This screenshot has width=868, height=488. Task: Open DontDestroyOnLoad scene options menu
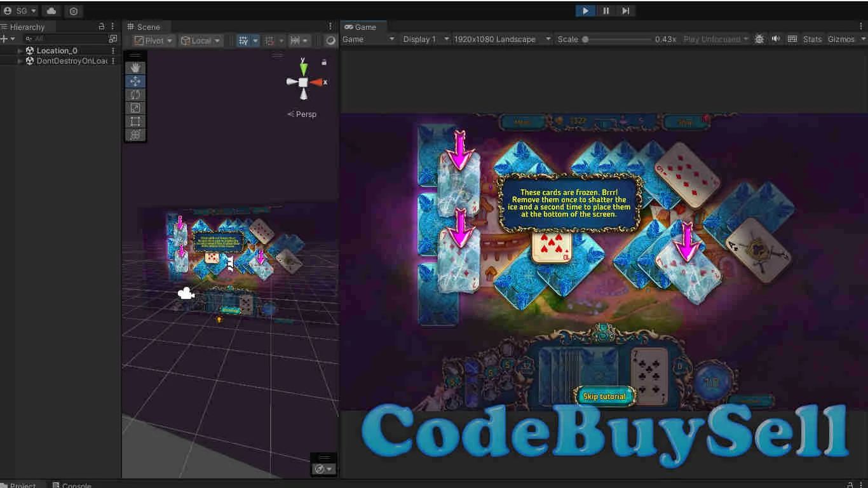pyautogui.click(x=114, y=62)
